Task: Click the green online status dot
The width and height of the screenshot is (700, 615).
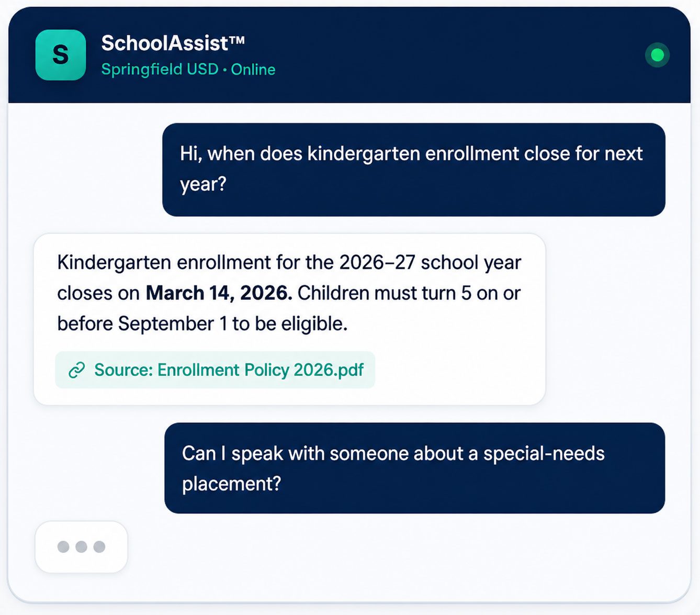Action: 657,55
